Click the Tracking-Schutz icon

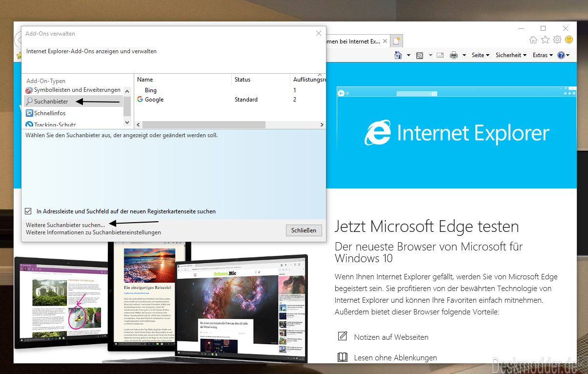(x=29, y=125)
